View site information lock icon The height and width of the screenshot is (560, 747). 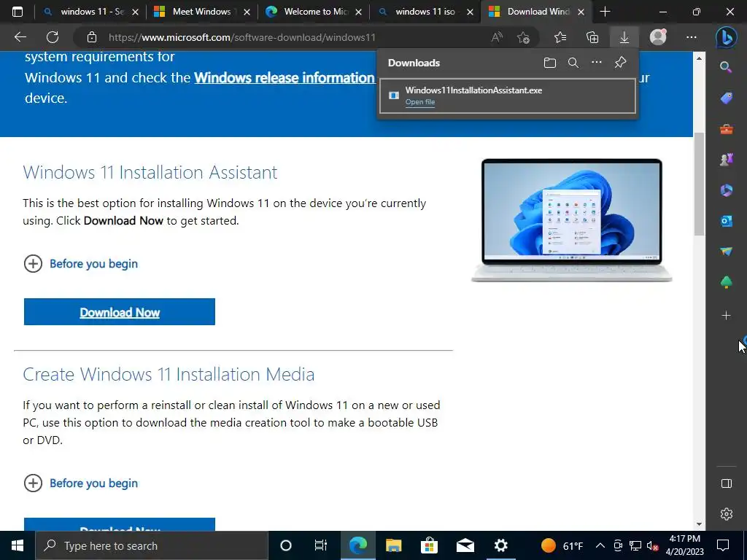(x=91, y=37)
